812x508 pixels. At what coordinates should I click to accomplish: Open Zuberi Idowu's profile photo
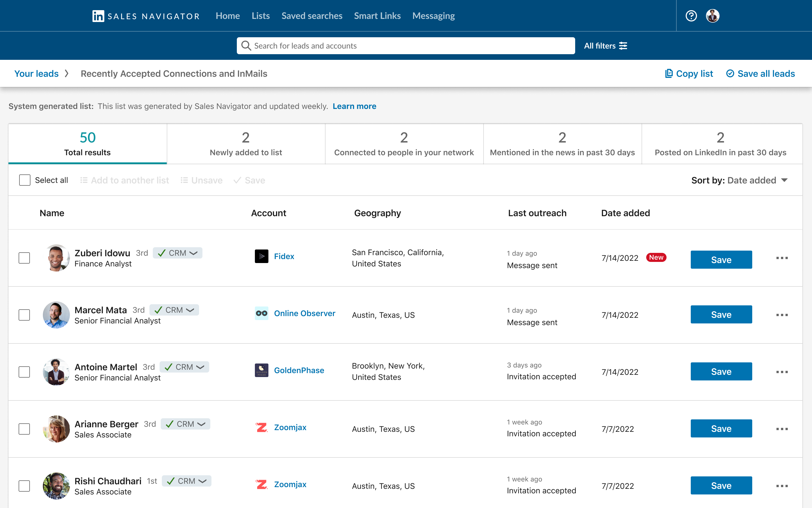pos(56,258)
